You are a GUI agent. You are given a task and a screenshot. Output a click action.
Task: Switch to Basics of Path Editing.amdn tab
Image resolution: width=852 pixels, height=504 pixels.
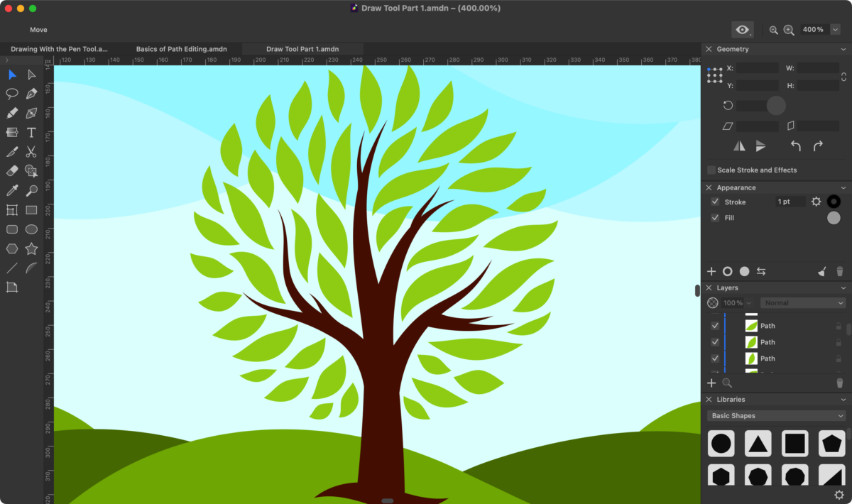pyautogui.click(x=181, y=49)
